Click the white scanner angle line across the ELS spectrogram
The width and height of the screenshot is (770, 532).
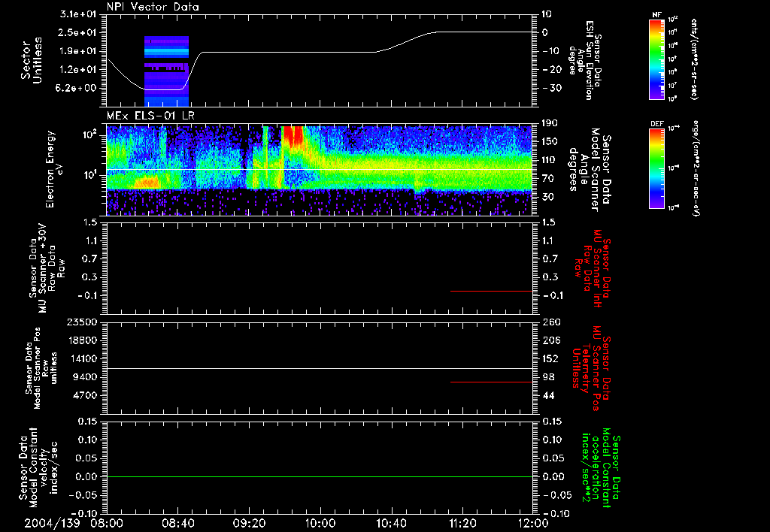[320, 170]
